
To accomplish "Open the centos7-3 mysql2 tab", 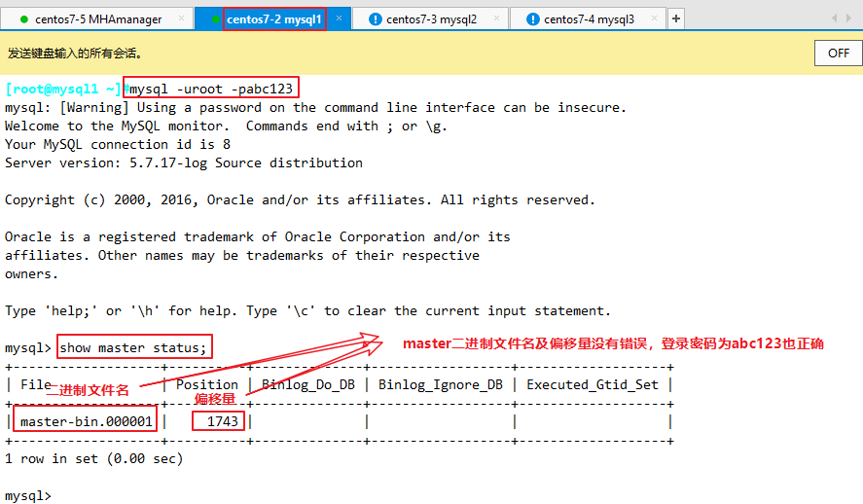I will (x=431, y=19).
